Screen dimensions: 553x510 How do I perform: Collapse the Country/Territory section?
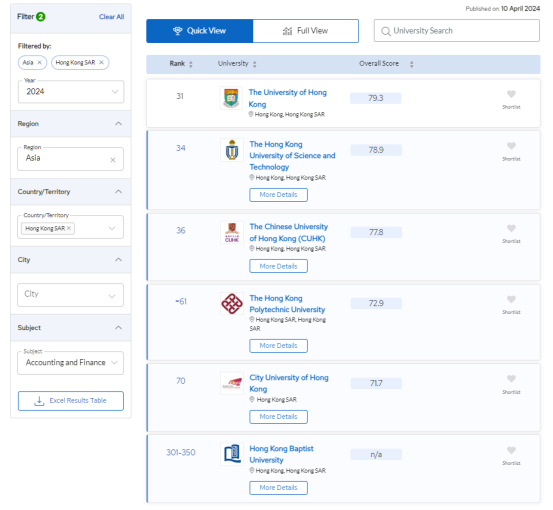118,192
